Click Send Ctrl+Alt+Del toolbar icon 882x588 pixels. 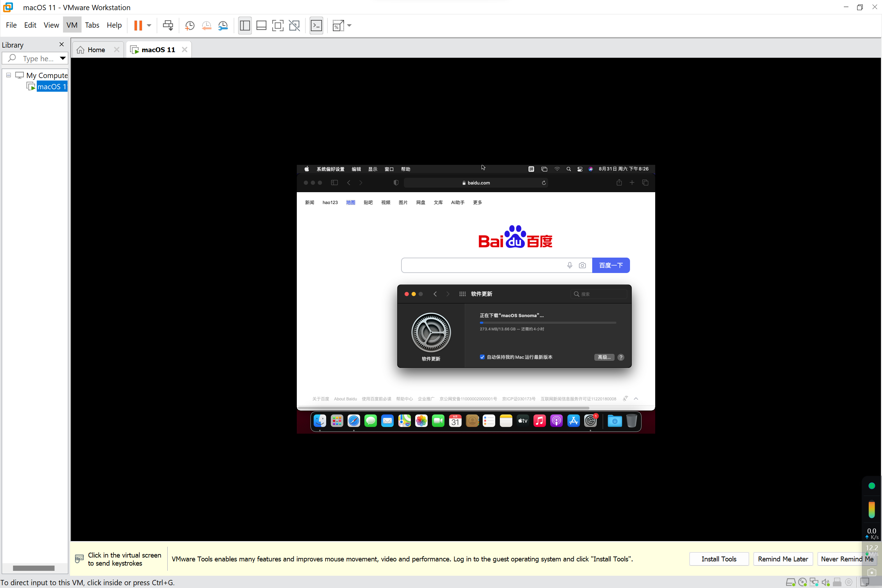pos(168,26)
